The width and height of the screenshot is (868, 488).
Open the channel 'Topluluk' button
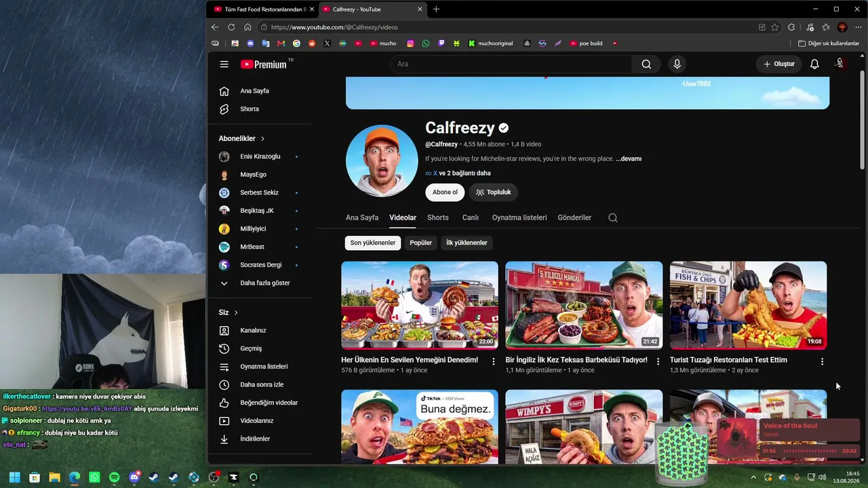(494, 192)
